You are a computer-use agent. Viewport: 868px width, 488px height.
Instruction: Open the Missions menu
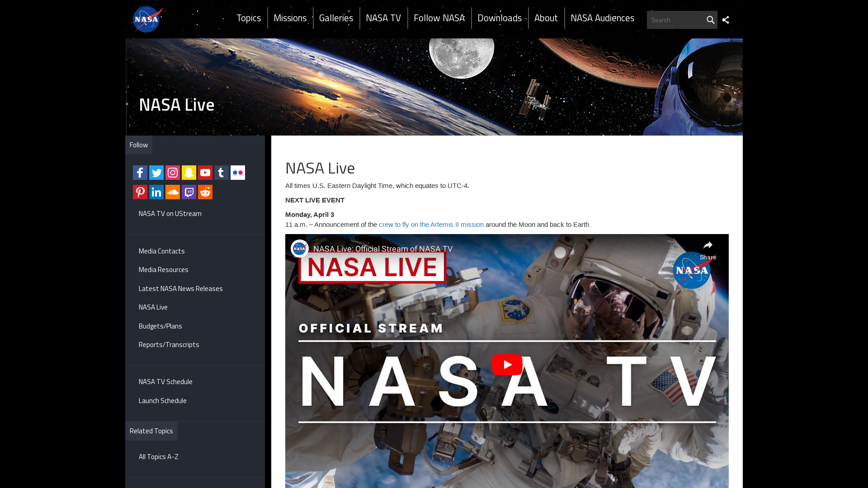[x=290, y=18]
